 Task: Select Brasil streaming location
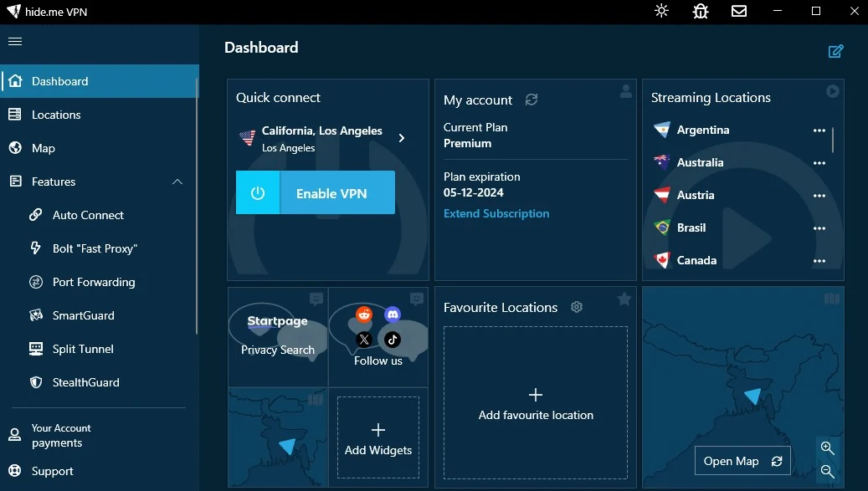click(691, 228)
